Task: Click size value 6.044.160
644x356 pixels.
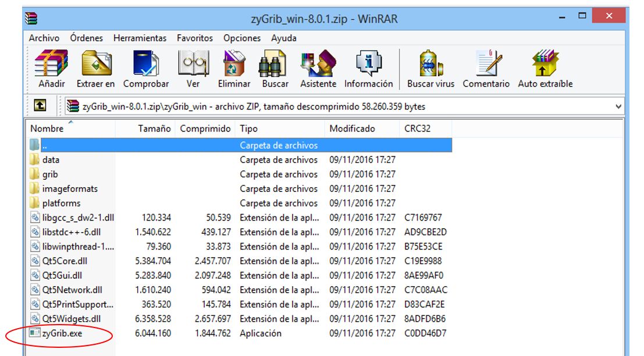Action: click(x=153, y=333)
